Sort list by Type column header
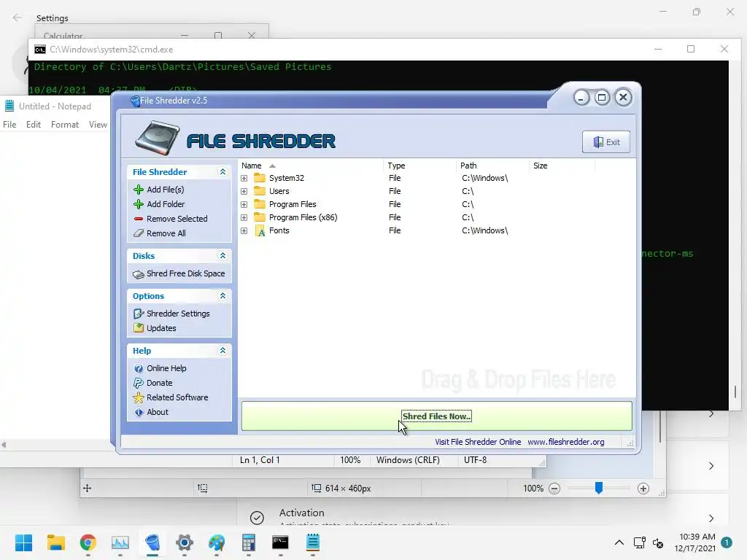Screen dimensions: 747x560 [x=419, y=166]
